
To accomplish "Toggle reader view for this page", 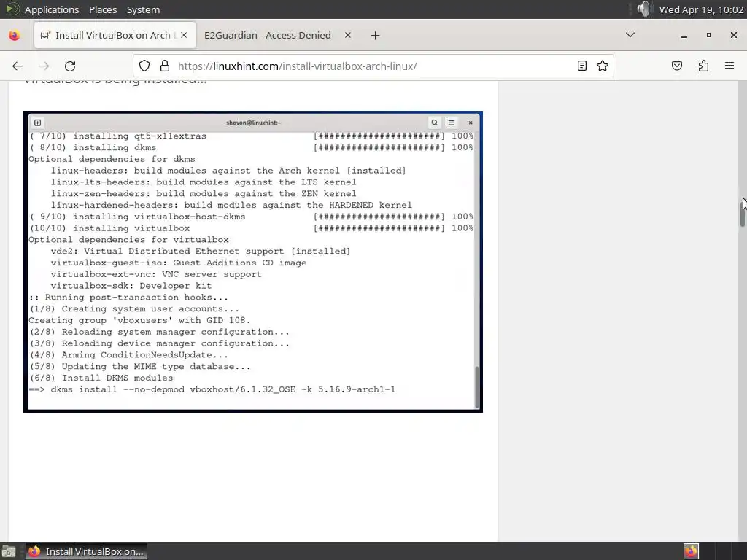I will (581, 66).
